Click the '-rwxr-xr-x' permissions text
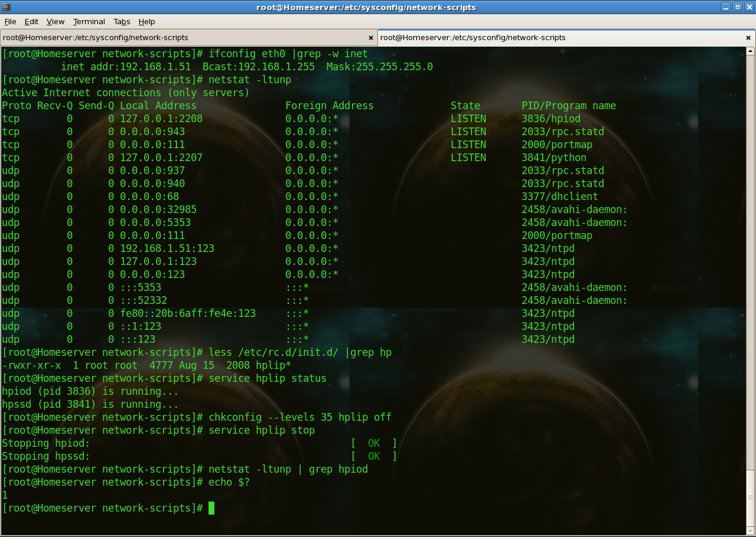Screen dimensions: 756x537 click(31, 365)
